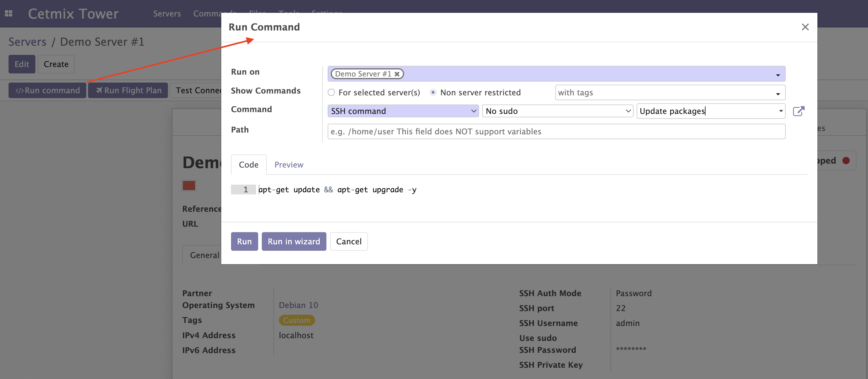Viewport: 868px width, 379px height.
Task: Close the Run Command dialog
Action: [x=805, y=27]
